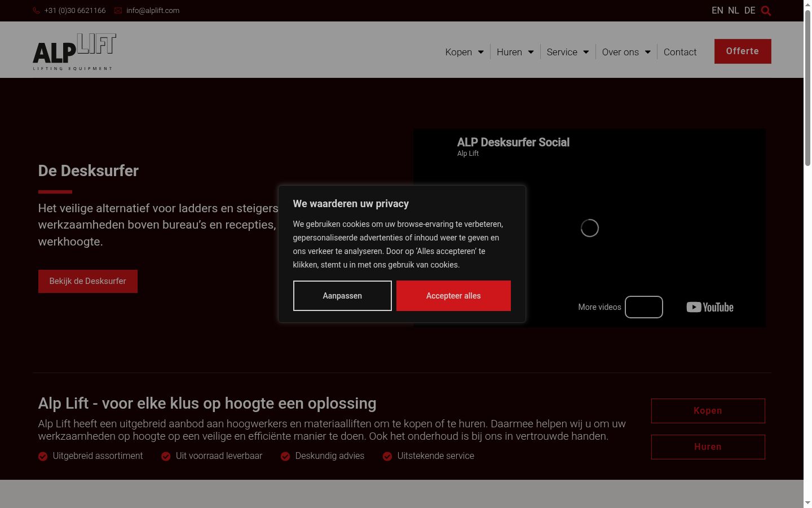
Task: Switch language to EN
Action: point(717,11)
